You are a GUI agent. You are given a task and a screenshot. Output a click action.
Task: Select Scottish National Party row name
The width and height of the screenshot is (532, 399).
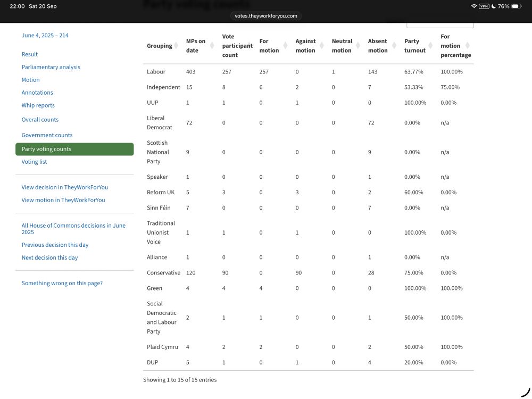coord(158,152)
